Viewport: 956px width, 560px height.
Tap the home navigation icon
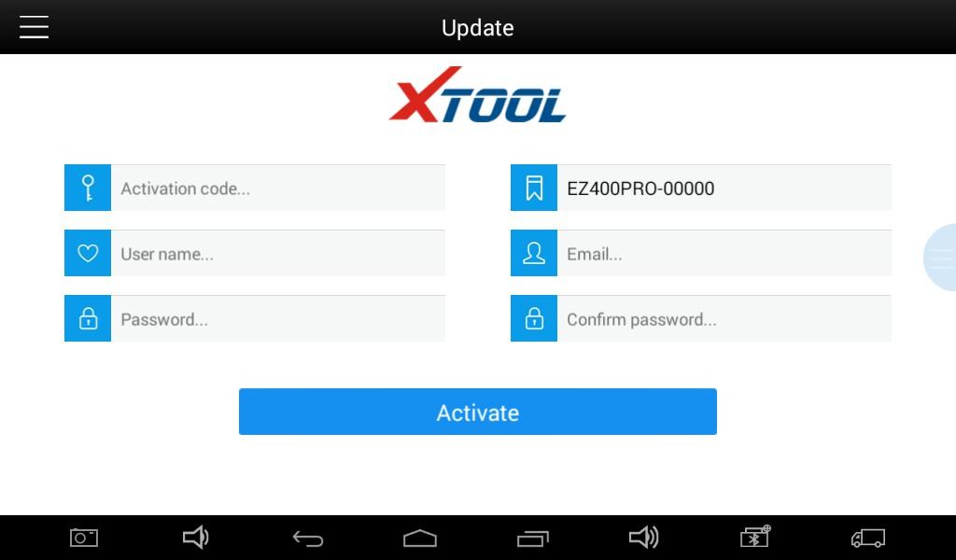pyautogui.click(x=419, y=538)
